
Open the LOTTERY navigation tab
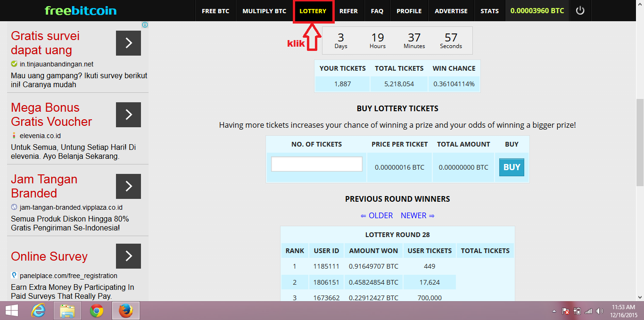(313, 10)
